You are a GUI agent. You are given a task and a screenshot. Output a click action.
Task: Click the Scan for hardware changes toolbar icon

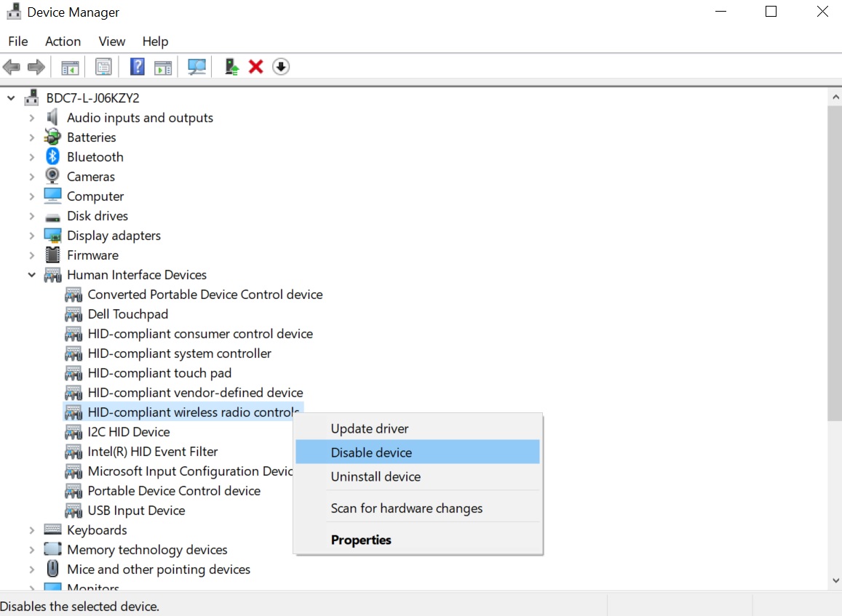pos(196,66)
